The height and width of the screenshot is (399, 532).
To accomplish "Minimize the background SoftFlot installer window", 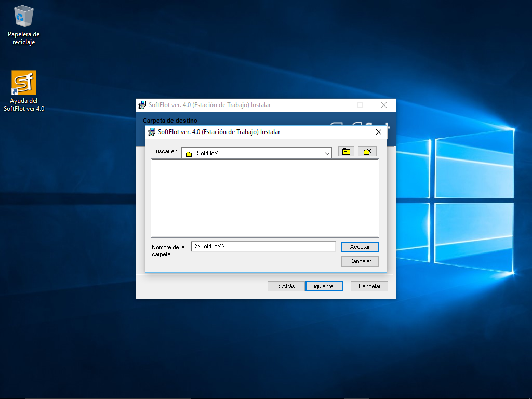I will [x=336, y=105].
